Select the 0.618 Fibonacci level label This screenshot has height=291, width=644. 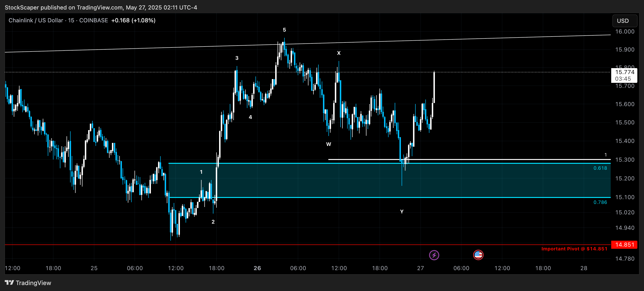click(600, 168)
